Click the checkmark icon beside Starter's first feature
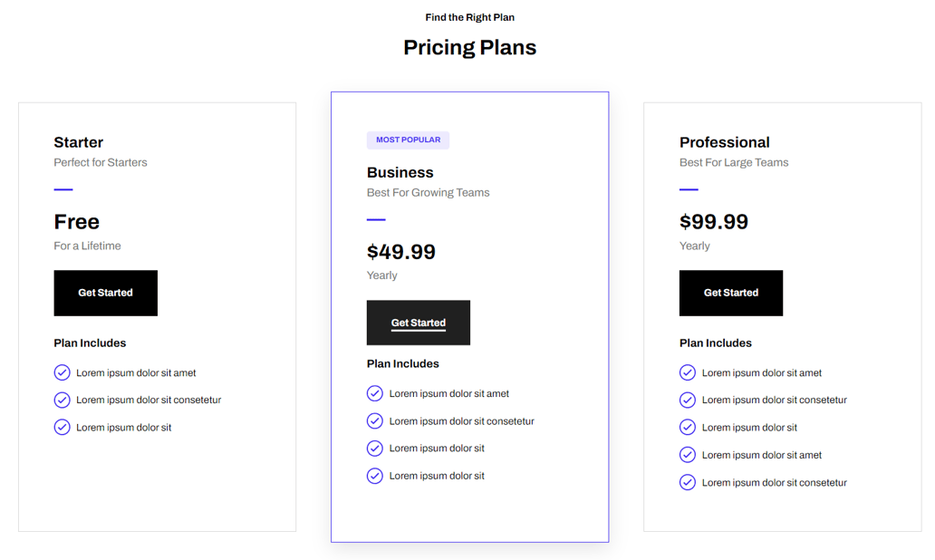935x560 pixels. tap(62, 372)
